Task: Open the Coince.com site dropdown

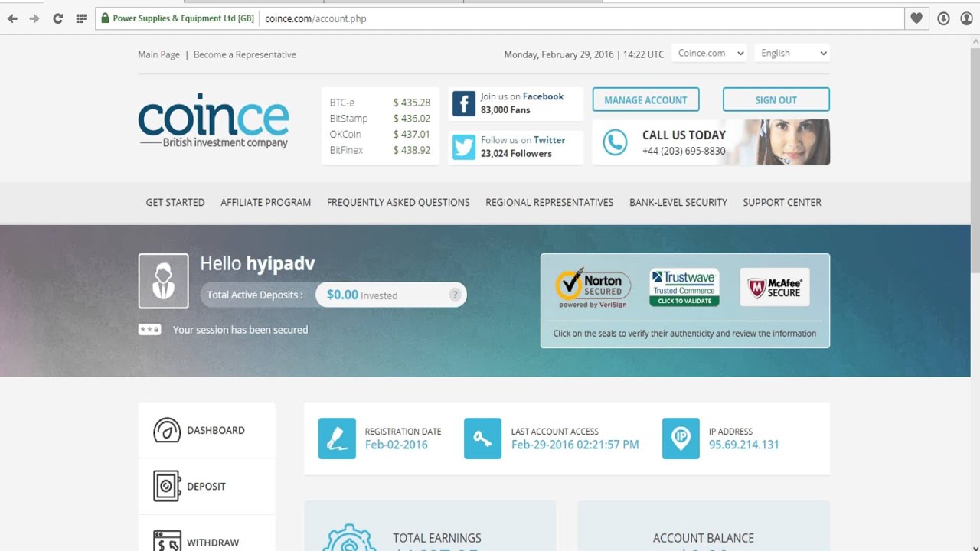Action: point(710,54)
